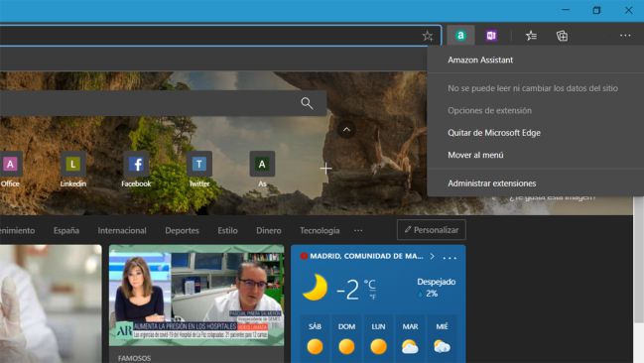Open the Edge settings ellipsis menu
Screen dimensions: 644x363
coord(625,36)
